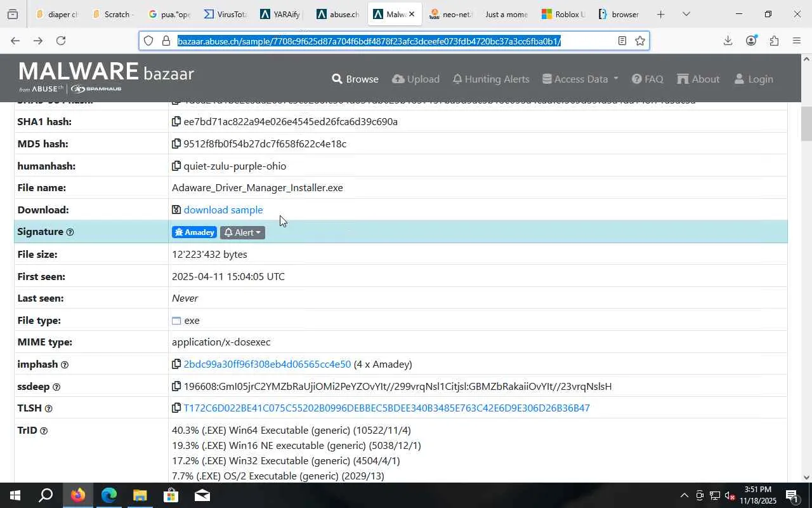Open the Windows Start menu
This screenshot has width=812, height=508.
click(x=15, y=495)
